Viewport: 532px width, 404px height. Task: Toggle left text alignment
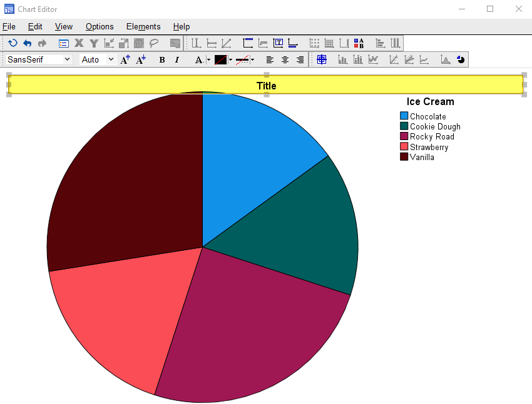point(270,59)
